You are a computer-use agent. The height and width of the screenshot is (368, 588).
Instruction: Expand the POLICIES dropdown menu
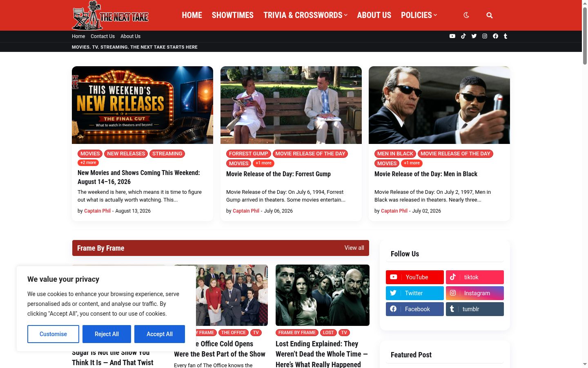419,15
